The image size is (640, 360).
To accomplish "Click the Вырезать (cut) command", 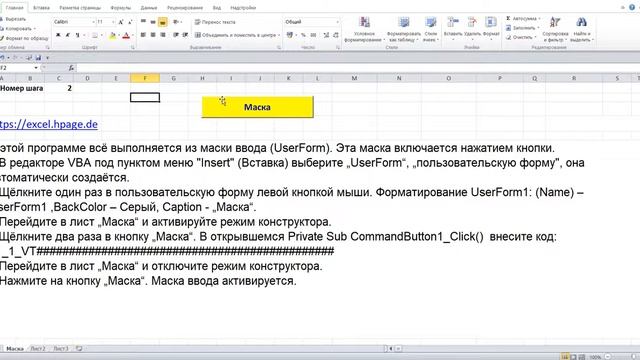I will (13, 19).
